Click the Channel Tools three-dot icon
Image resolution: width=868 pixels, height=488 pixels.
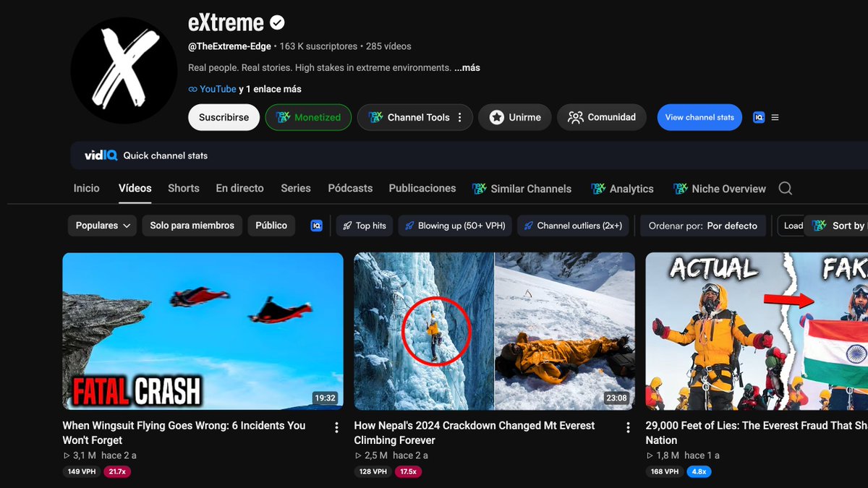tap(460, 117)
